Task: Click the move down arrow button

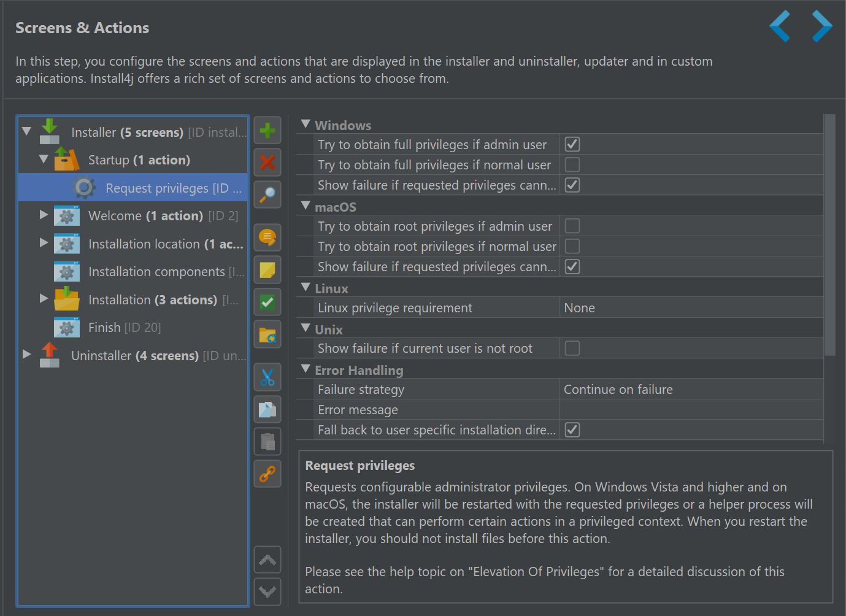Action: [267, 591]
